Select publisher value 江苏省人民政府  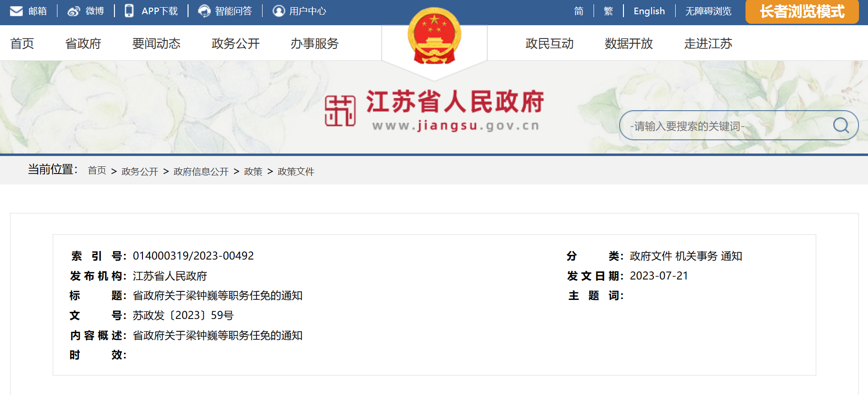click(x=170, y=276)
